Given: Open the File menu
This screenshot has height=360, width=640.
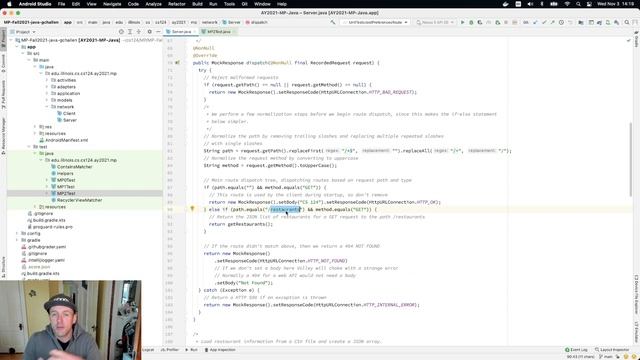Looking at the screenshot, I should 61,4.
